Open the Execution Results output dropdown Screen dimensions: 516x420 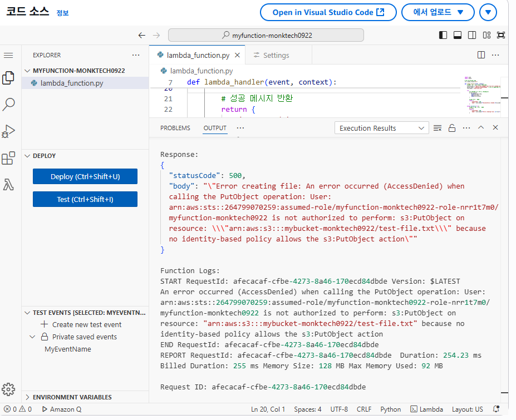pyautogui.click(x=382, y=128)
